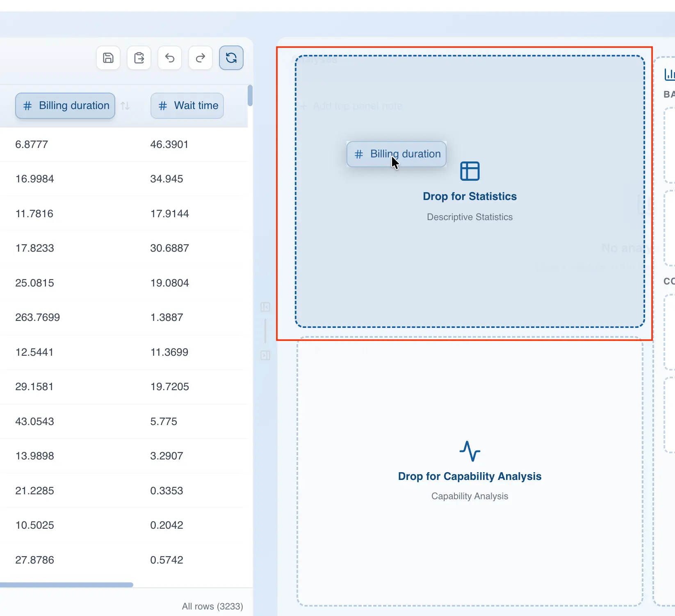Click the dragged Billing duration chip
Screen dimensions: 675x616
[x=396, y=154]
